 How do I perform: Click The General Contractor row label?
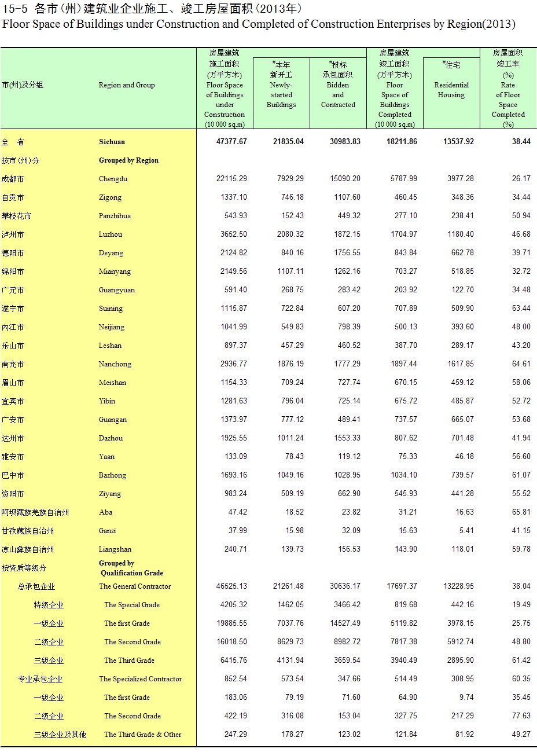tap(135, 586)
